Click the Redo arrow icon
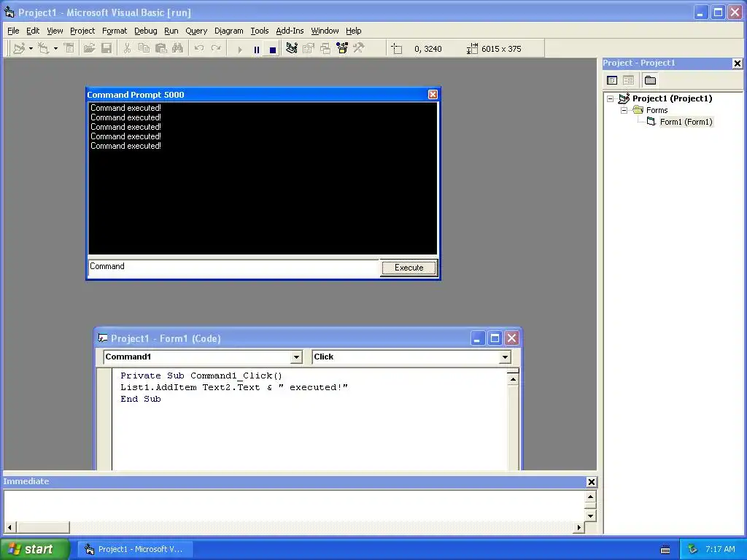This screenshot has width=747, height=560. tap(216, 48)
